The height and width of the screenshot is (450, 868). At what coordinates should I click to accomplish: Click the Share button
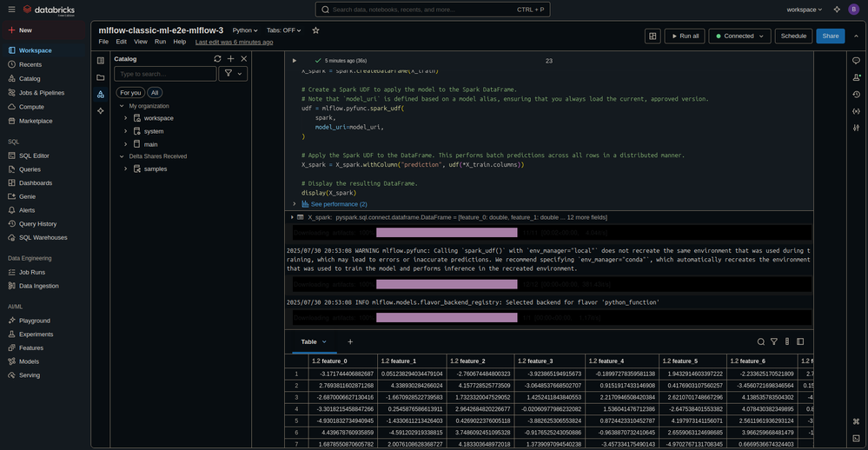pos(831,36)
